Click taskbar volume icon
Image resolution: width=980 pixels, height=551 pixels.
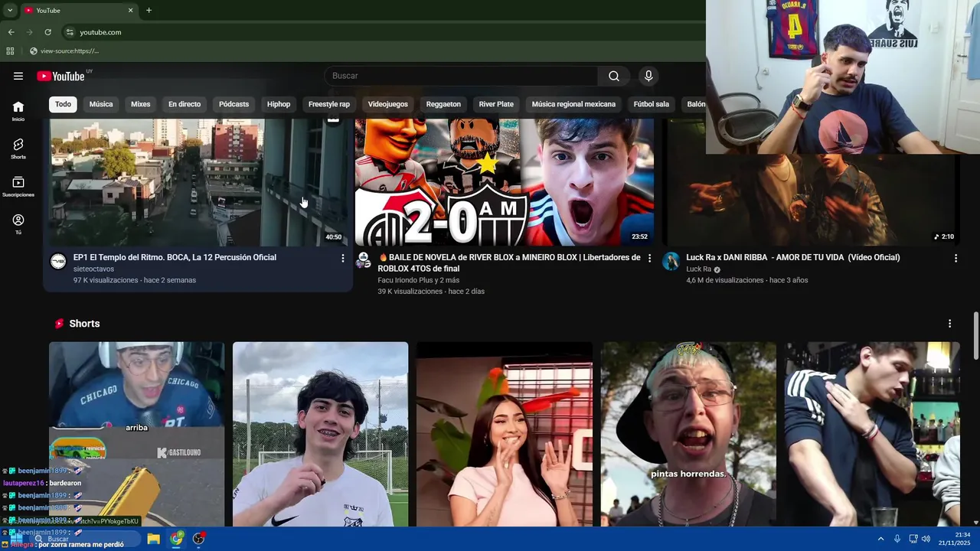[x=926, y=539]
